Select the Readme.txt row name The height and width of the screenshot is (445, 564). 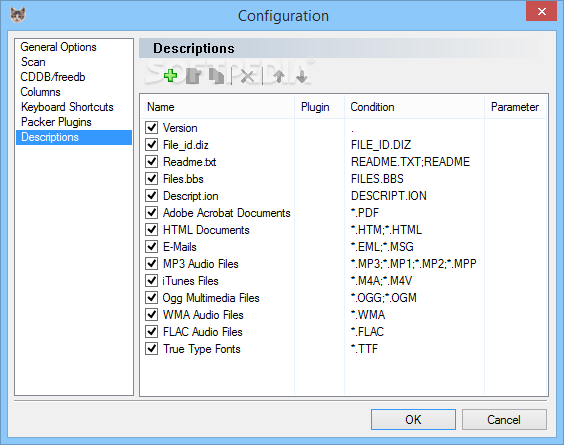pos(190,162)
